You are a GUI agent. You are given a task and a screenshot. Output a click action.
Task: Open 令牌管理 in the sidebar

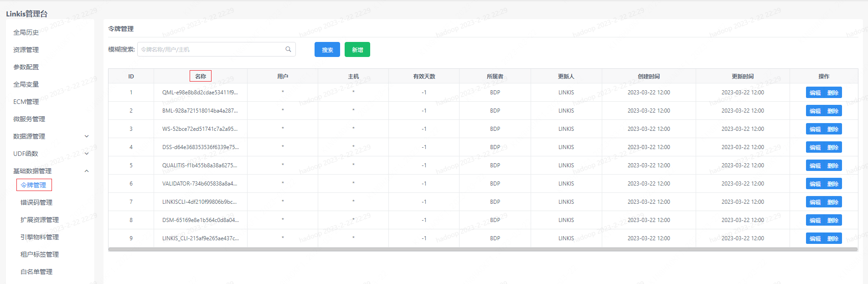coord(34,185)
